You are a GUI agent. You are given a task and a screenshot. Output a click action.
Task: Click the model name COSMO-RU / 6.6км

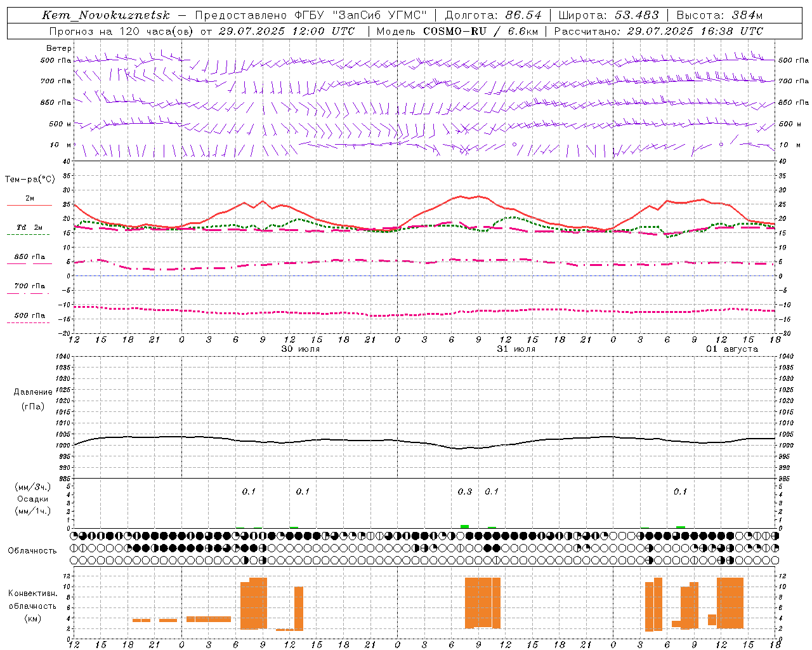point(481,31)
